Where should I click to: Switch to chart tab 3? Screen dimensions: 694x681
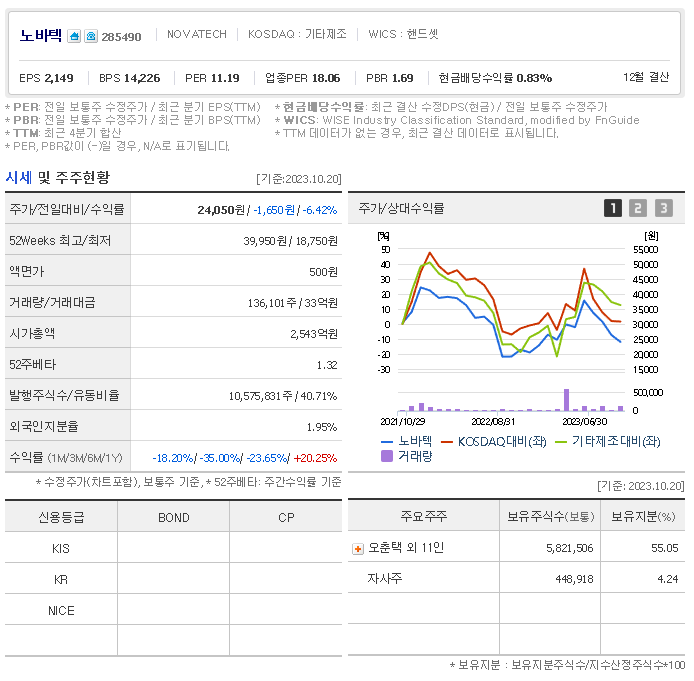[663, 208]
